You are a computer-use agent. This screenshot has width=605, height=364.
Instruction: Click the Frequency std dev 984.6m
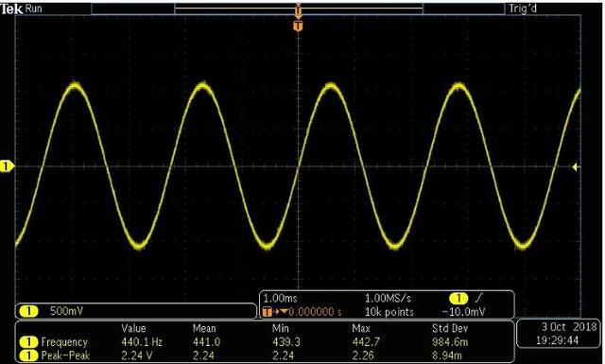(450, 342)
